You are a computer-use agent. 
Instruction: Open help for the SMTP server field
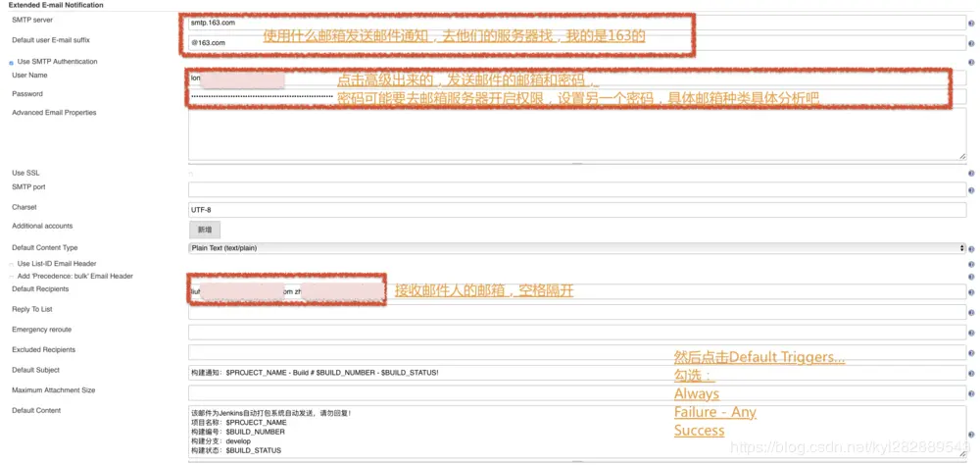(971, 25)
